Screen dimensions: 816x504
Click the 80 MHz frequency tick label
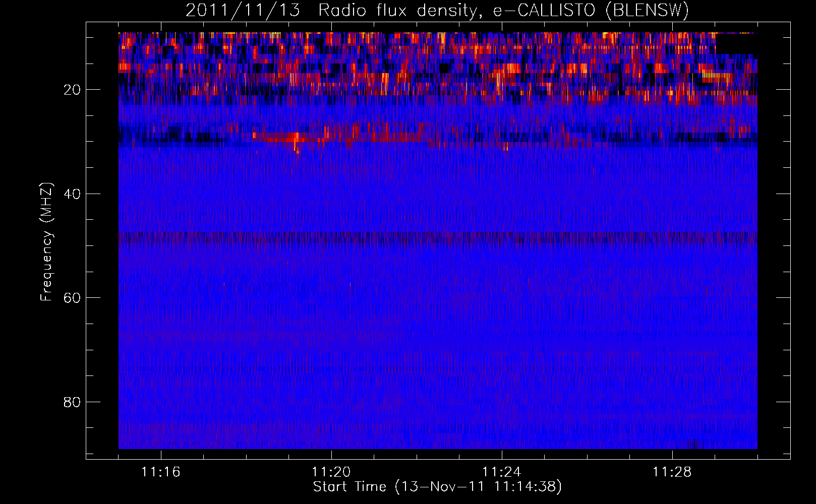click(x=72, y=402)
